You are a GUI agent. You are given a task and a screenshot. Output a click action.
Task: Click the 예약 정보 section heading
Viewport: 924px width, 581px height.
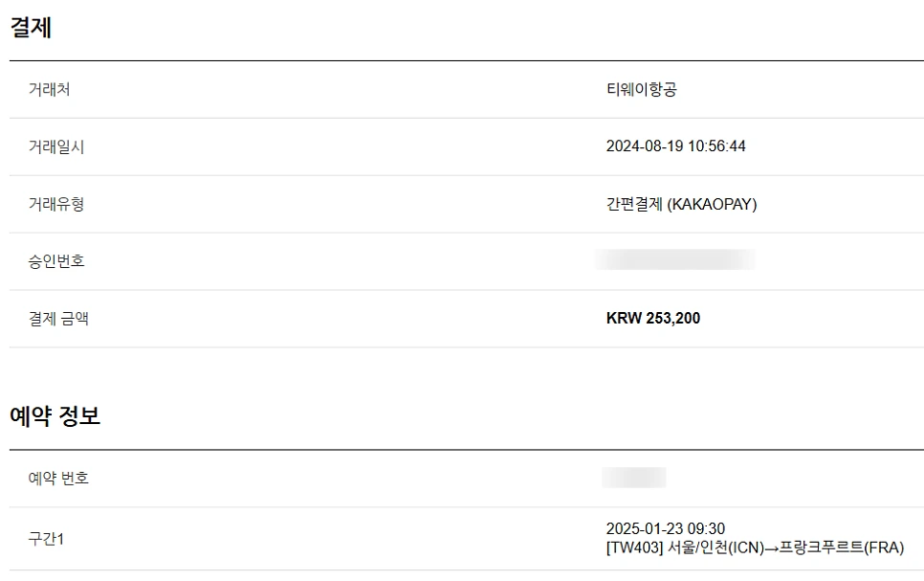pos(55,416)
